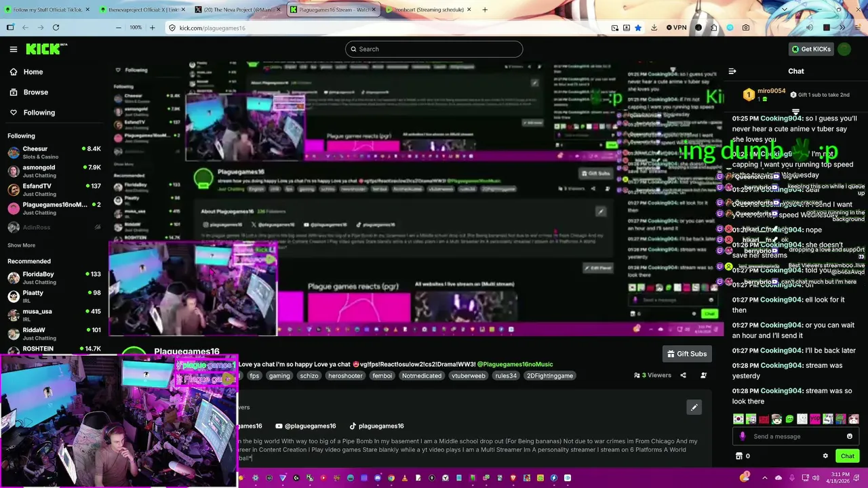The height and width of the screenshot is (488, 868).
Task: Open musa_usa recommended channel
Action: tap(54, 315)
